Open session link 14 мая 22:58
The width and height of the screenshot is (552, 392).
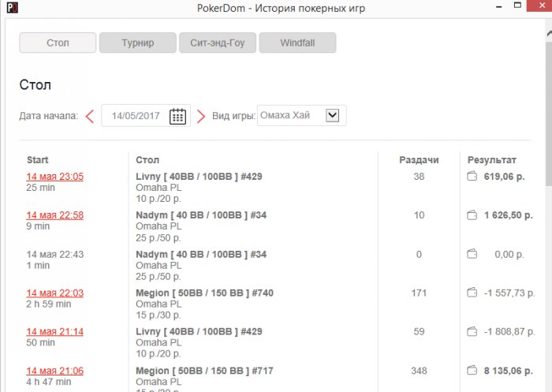[x=55, y=215]
